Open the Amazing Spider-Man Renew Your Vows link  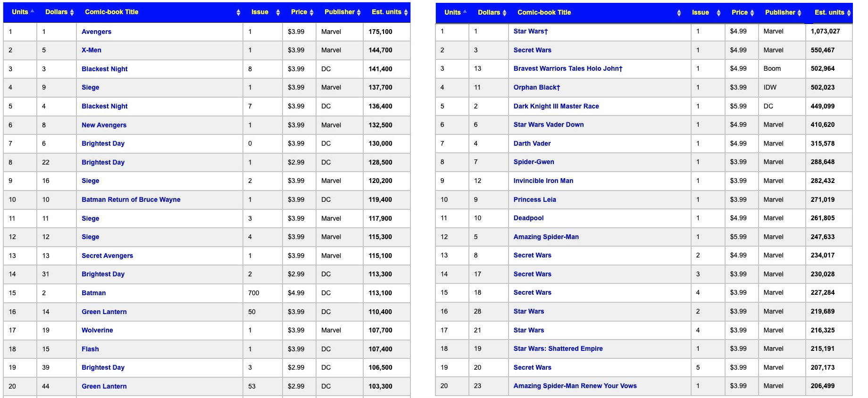[x=575, y=386]
